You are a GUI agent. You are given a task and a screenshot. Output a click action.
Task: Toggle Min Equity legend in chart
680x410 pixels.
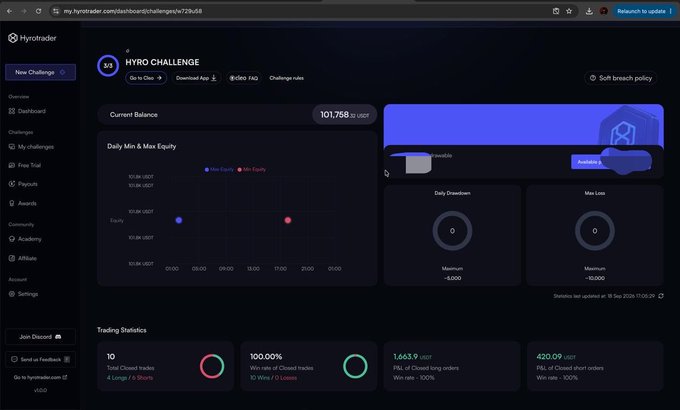click(x=252, y=170)
